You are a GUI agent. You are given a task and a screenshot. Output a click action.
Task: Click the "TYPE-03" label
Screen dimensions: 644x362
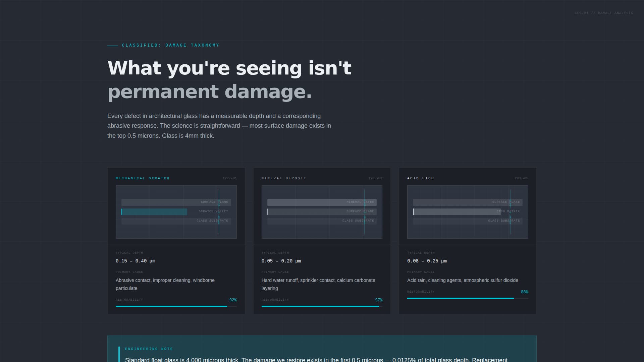[521, 178]
